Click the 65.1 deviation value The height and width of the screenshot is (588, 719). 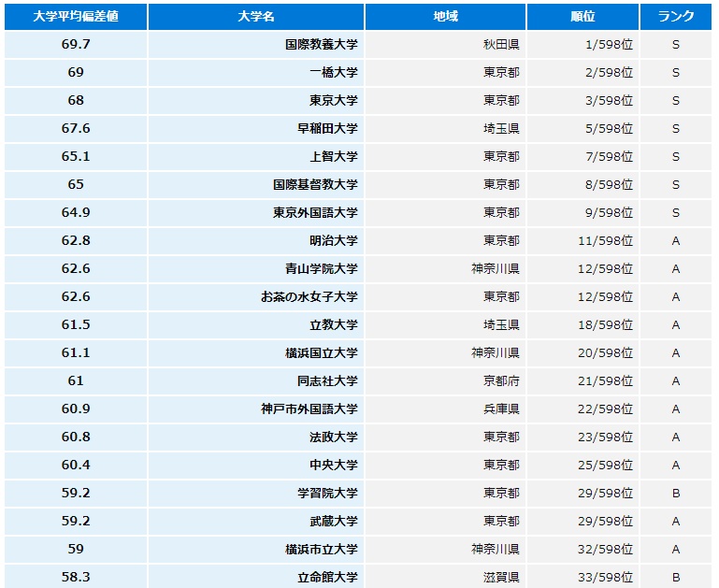point(76,157)
